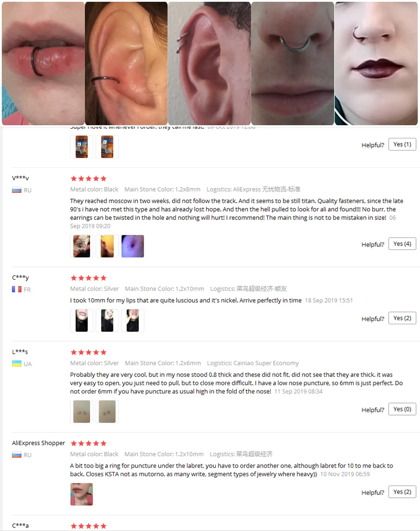The width and height of the screenshot is (420, 531).
Task: Click the Russian flag icon beside V***v
Action: 17,190
